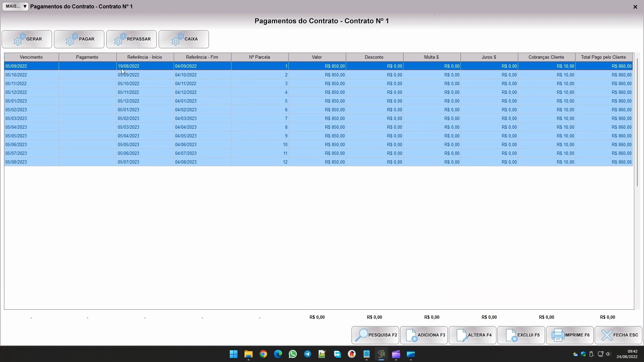Click the Total Pago pelo Cliente header
This screenshot has height=362, width=644.
point(603,57)
